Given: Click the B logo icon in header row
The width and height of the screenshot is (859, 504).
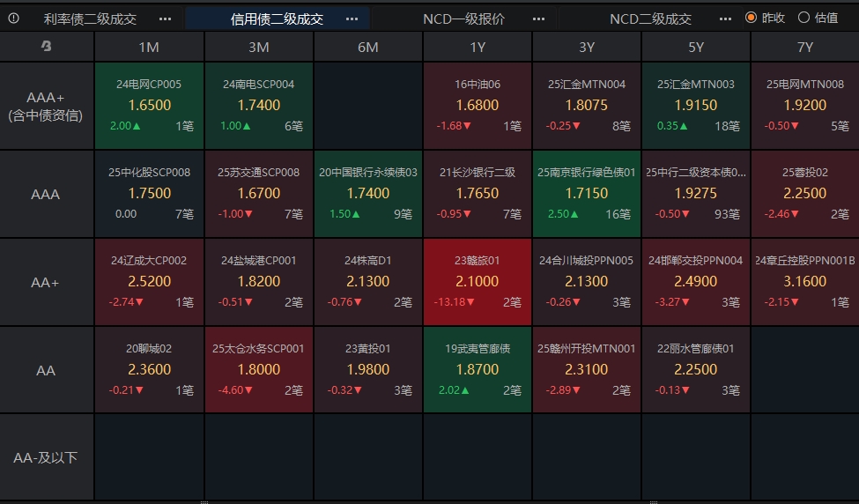Looking at the screenshot, I should (47, 47).
